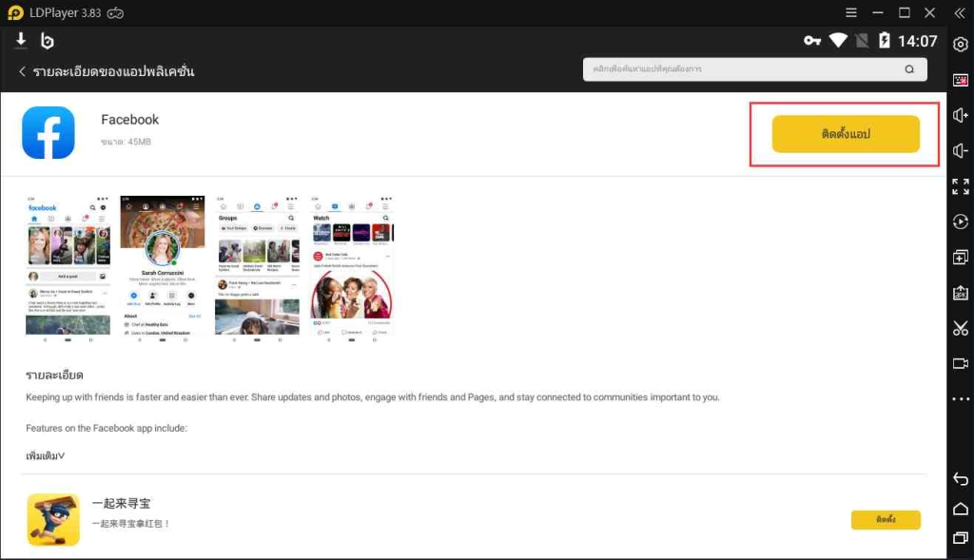Click the Facebook app logo
The image size is (974, 560).
(x=49, y=132)
